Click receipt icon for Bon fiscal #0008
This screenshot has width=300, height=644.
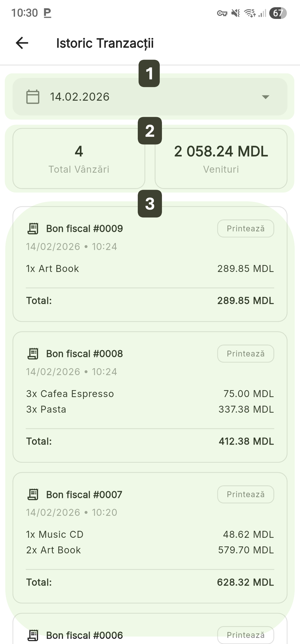tap(33, 354)
